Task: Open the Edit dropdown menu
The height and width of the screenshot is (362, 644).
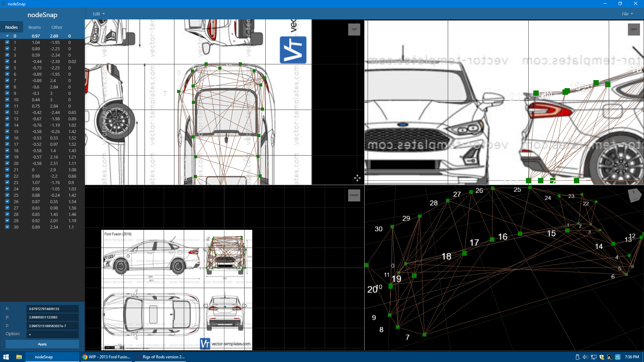Action: (99, 14)
